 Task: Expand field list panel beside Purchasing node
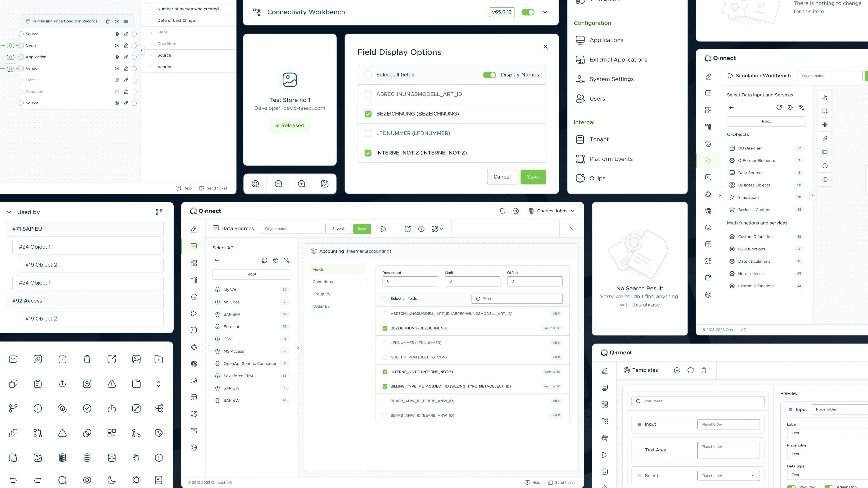point(141,50)
